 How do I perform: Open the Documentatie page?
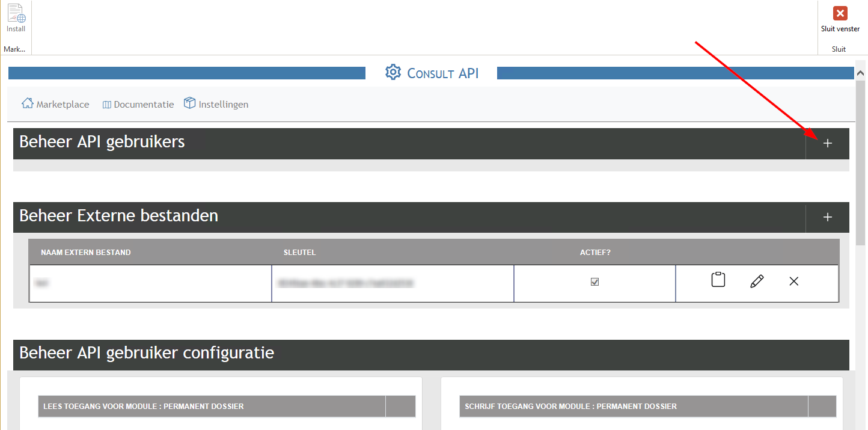pyautogui.click(x=138, y=104)
